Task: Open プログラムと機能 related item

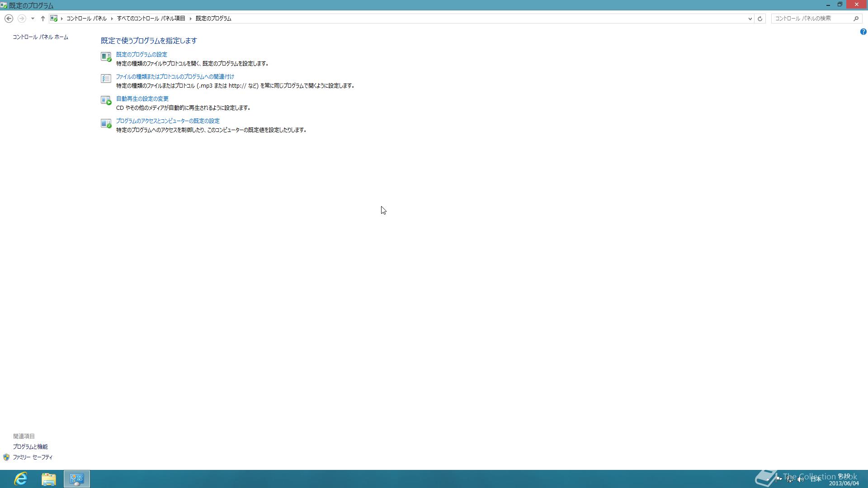Action: click(30, 446)
